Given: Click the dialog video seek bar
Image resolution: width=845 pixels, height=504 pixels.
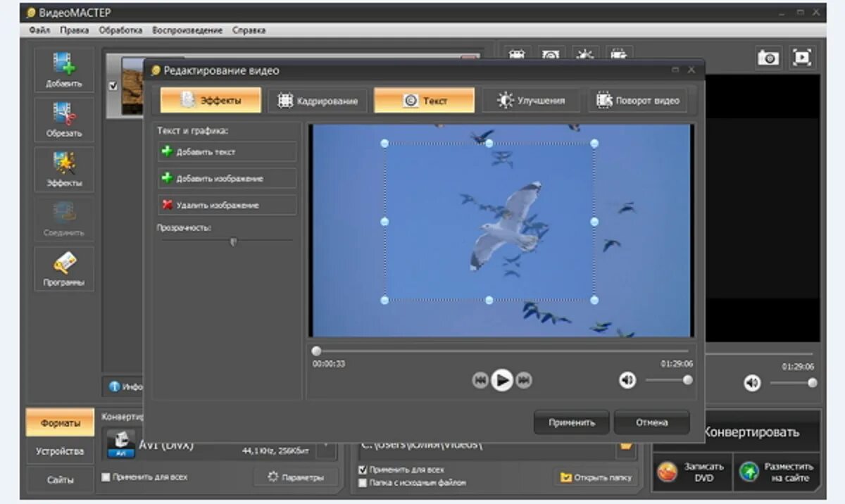Looking at the screenshot, I should click(x=501, y=351).
